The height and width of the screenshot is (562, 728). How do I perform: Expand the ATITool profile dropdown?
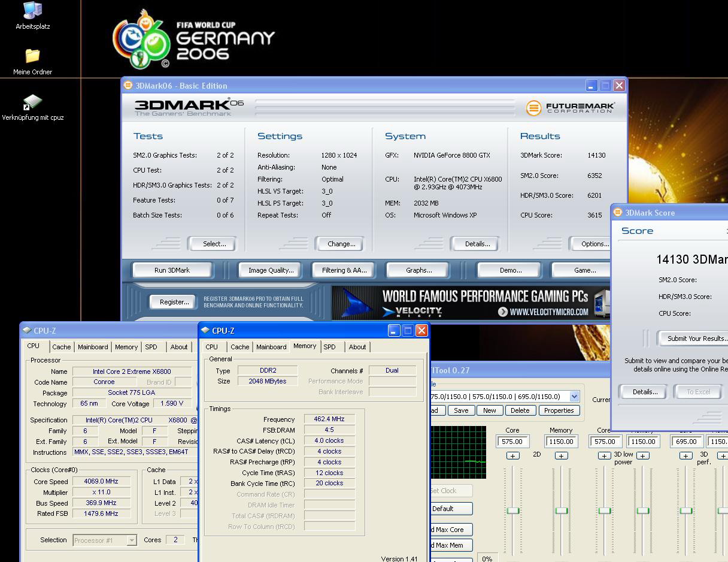(574, 396)
